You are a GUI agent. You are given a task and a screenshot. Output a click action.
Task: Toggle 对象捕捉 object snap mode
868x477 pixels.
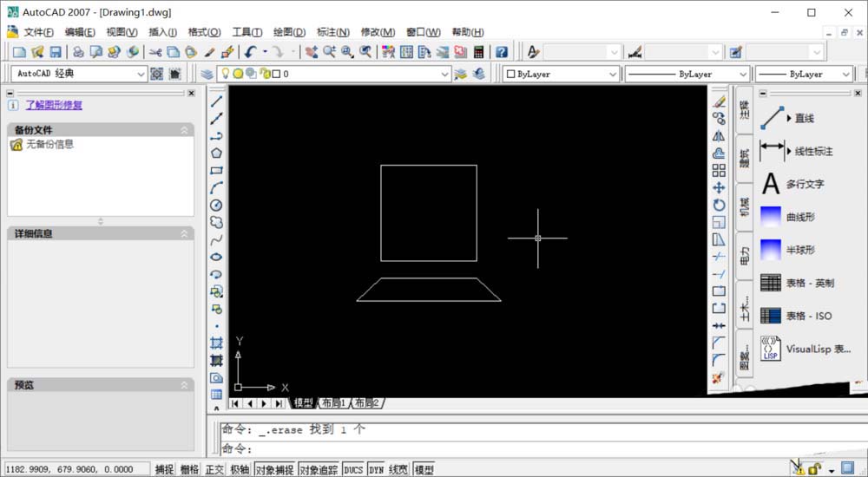[x=274, y=469]
